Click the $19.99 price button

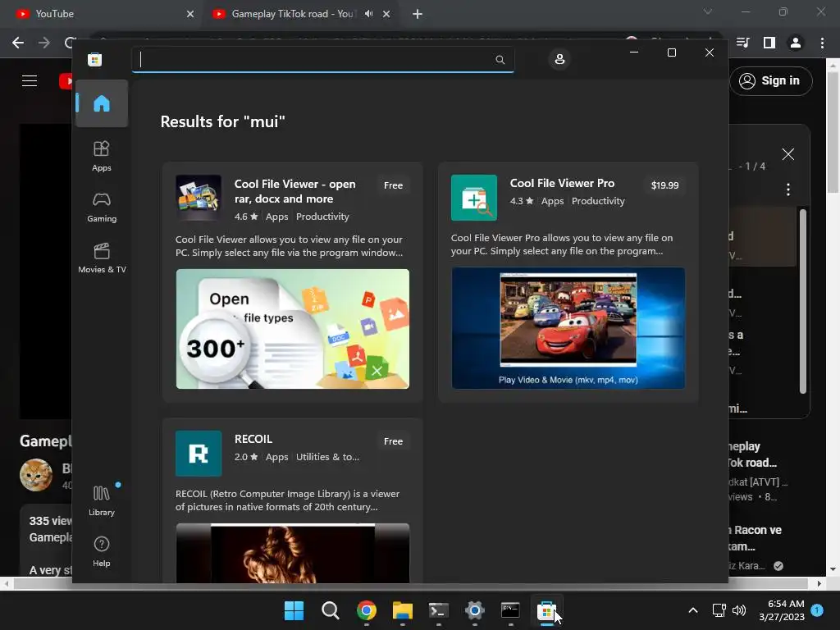[x=664, y=185]
